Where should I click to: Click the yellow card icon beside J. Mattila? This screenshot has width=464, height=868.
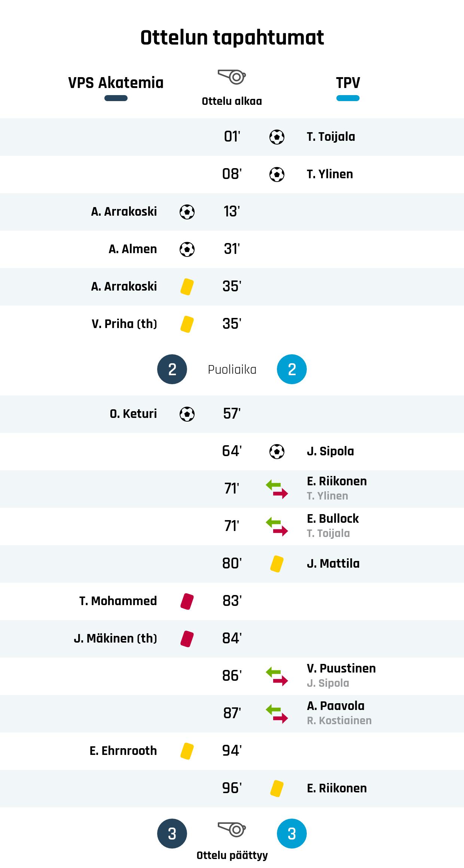click(x=277, y=564)
